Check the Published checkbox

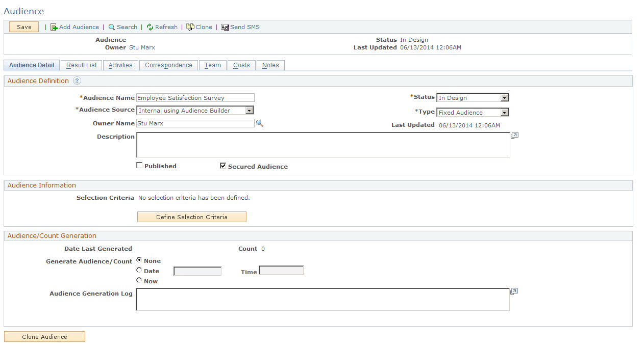point(139,166)
